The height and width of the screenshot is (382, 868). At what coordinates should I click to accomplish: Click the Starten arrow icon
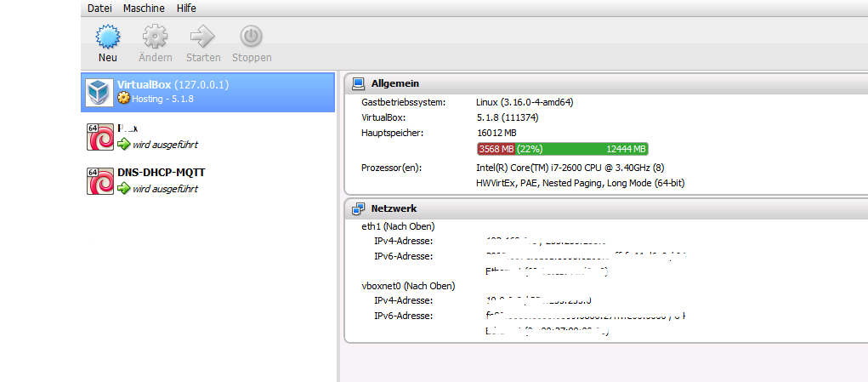[203, 37]
